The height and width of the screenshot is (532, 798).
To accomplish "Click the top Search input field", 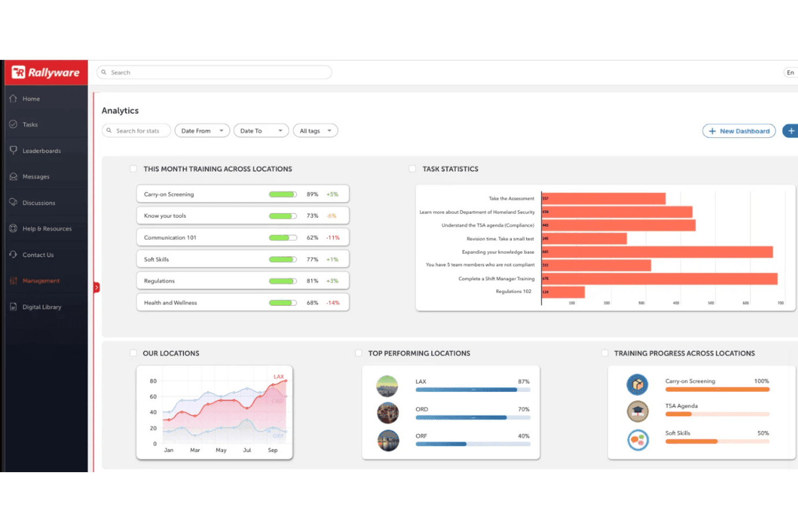I will [214, 72].
